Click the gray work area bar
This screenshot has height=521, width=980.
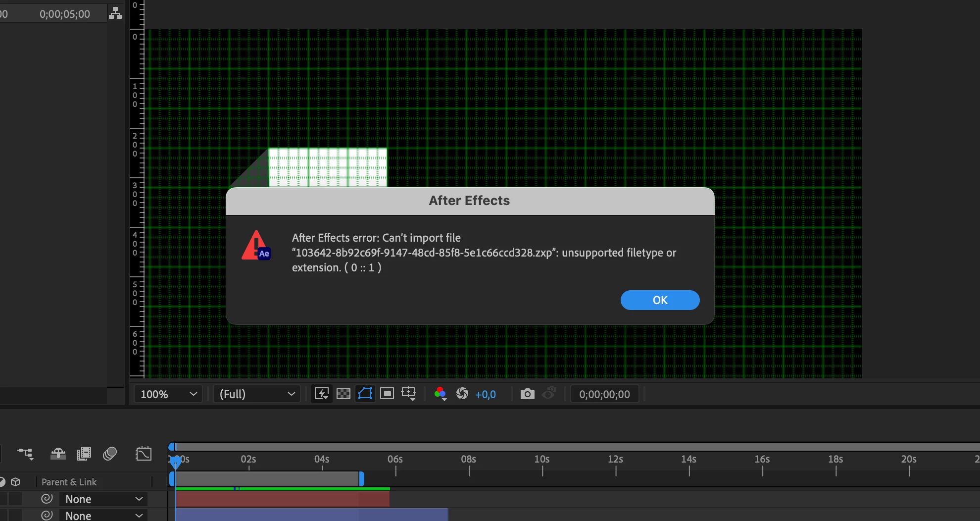[267, 479]
